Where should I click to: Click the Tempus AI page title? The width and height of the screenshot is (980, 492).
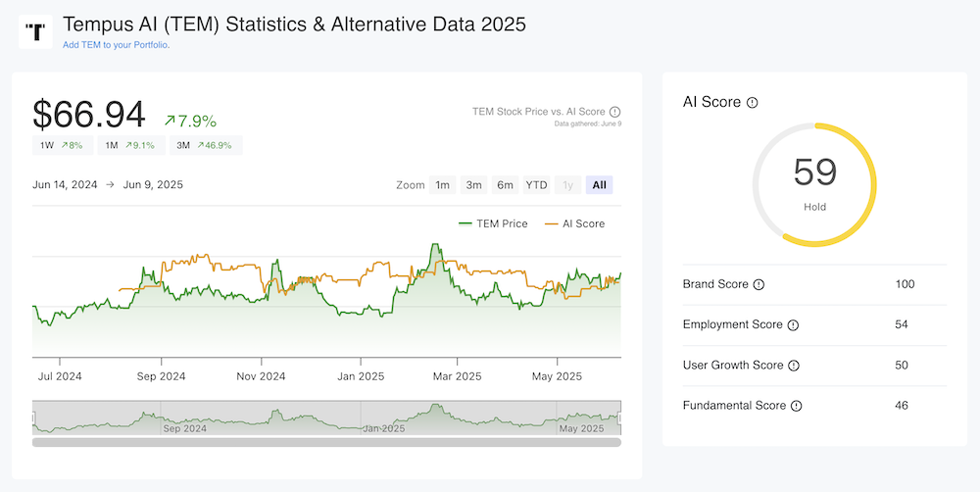294,25
